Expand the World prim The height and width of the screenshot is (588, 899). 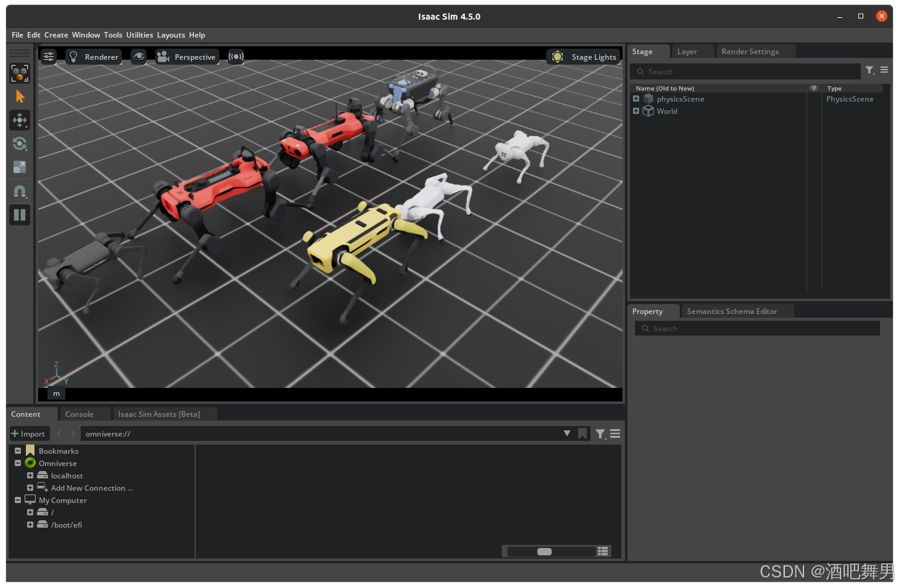(636, 111)
